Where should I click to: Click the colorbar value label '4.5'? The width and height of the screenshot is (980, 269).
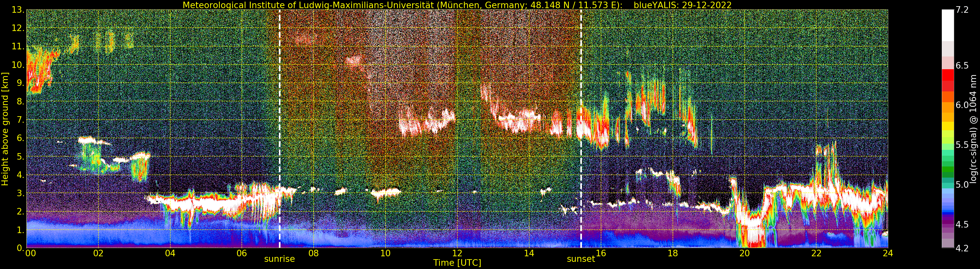pyautogui.click(x=962, y=225)
